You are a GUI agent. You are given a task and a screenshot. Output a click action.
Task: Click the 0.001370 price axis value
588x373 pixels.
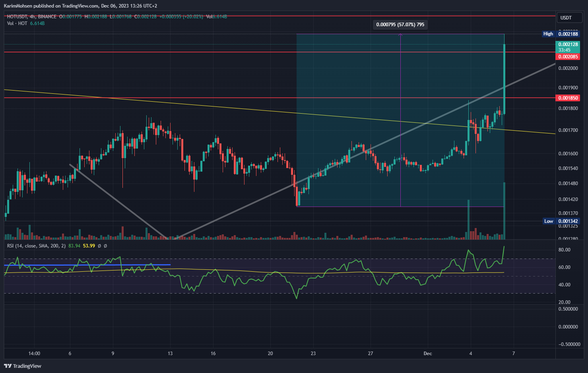pos(568,213)
